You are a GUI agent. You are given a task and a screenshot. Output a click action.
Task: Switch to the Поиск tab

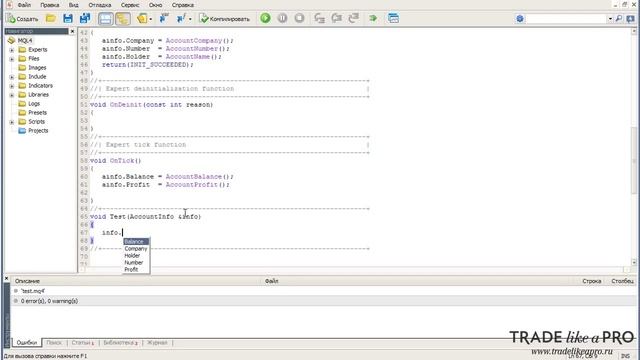click(54, 342)
